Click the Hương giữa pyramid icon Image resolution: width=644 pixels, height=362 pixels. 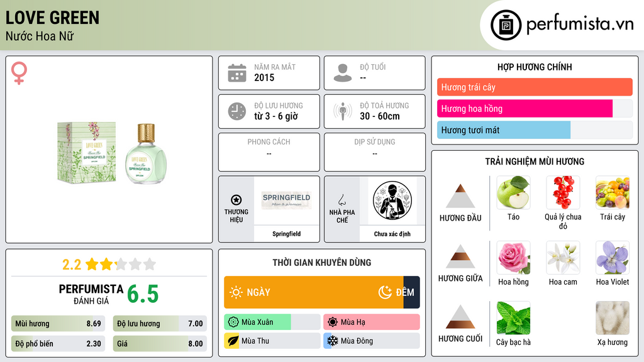pos(460,256)
